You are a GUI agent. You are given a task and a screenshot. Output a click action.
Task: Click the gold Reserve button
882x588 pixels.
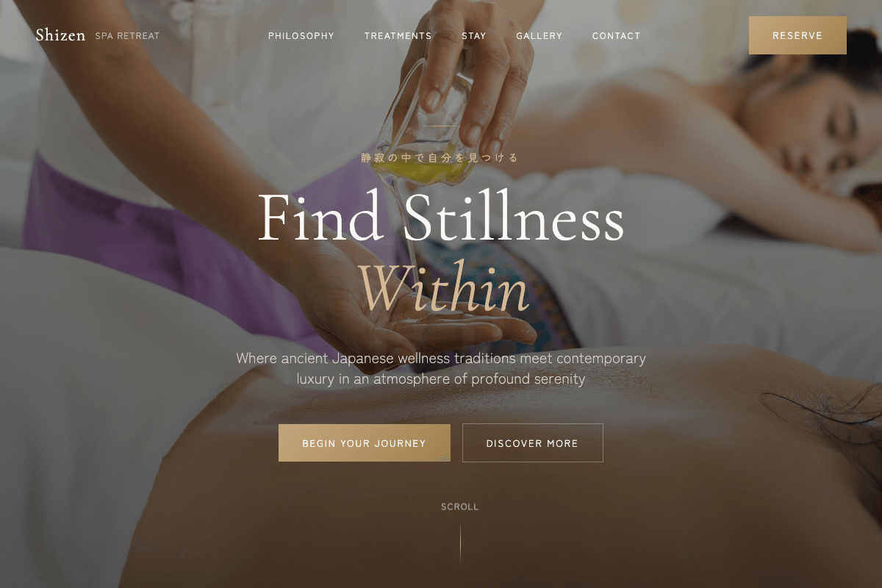[797, 35]
